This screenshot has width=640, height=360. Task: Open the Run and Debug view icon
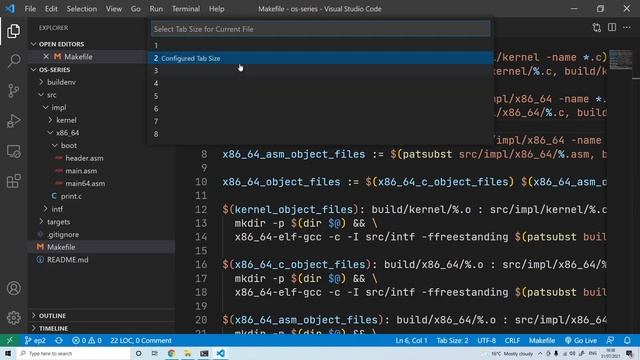[13, 121]
